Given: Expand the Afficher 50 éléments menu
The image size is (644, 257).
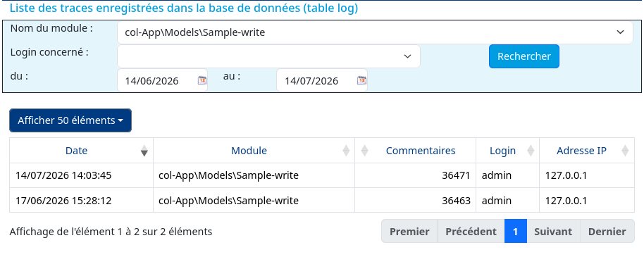Looking at the screenshot, I should (70, 120).
